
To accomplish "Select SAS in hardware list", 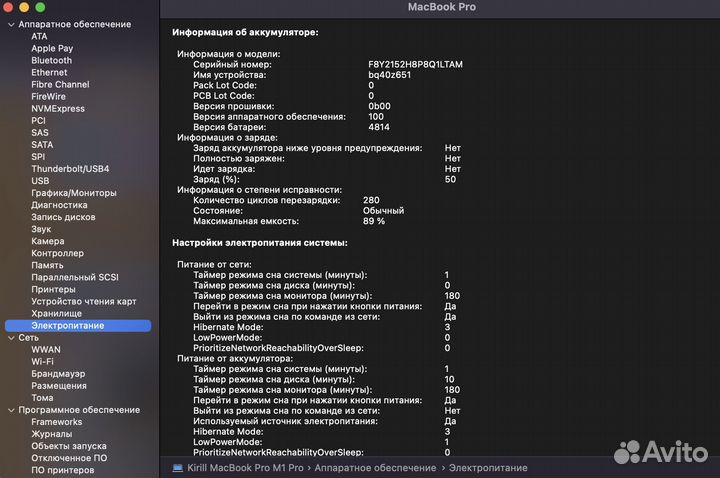I will [39, 133].
